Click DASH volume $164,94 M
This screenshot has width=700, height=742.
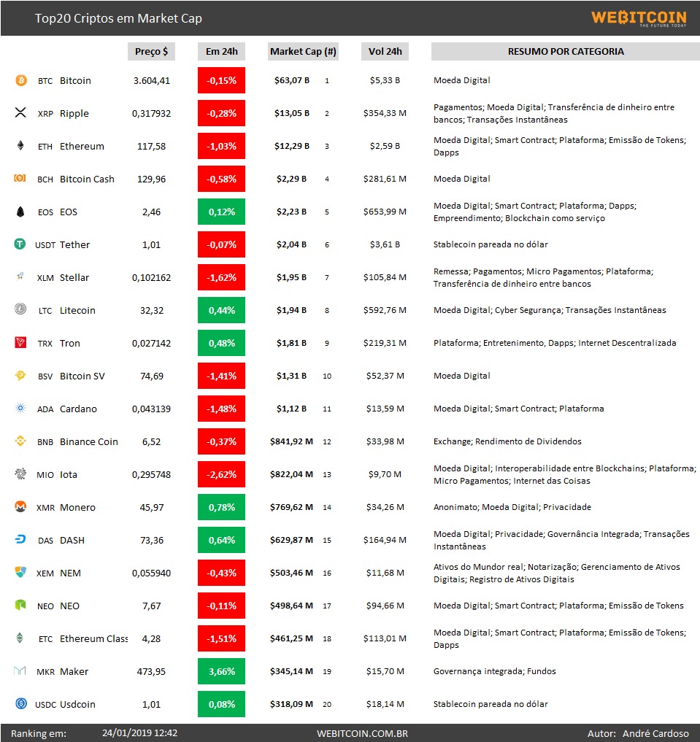pos(385,540)
